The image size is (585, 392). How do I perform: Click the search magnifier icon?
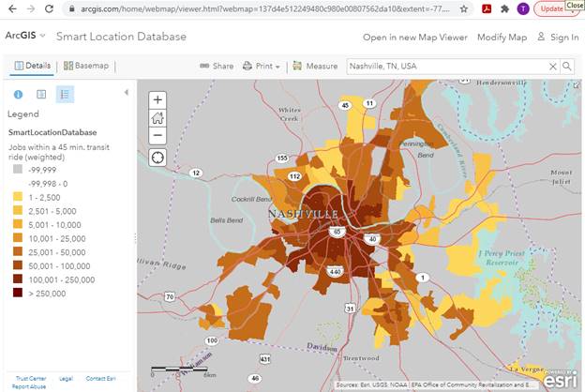tap(566, 67)
